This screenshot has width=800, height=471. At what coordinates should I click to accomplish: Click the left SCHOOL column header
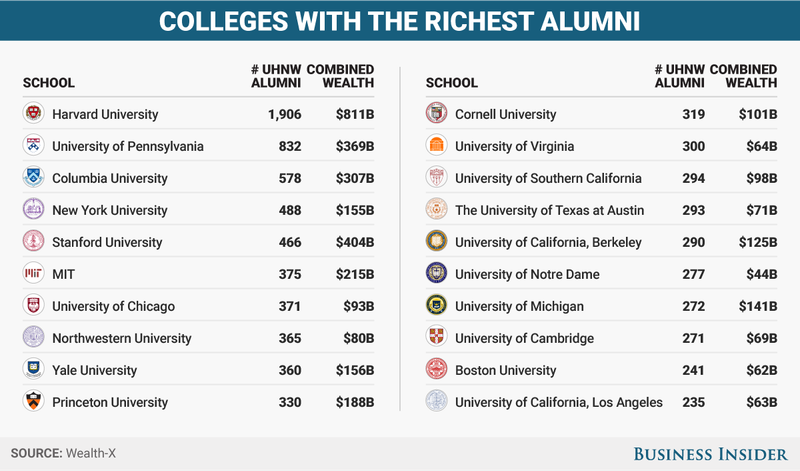[49, 83]
